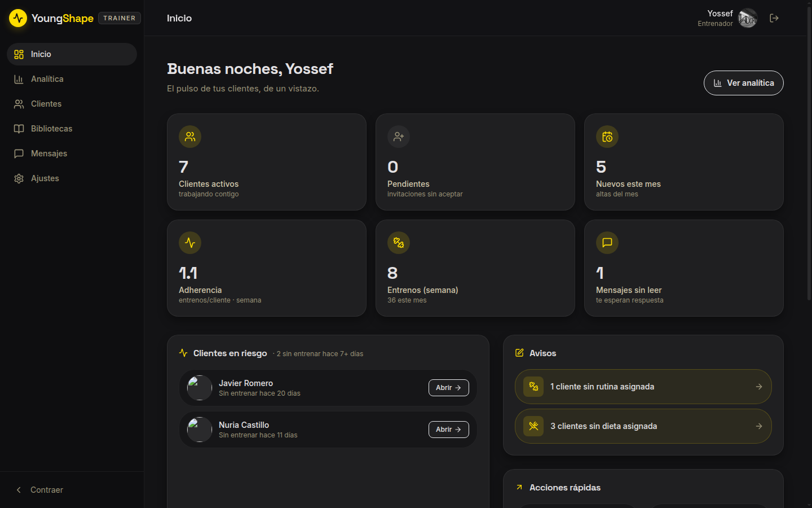Click the Clientes activos card icon

point(190,137)
